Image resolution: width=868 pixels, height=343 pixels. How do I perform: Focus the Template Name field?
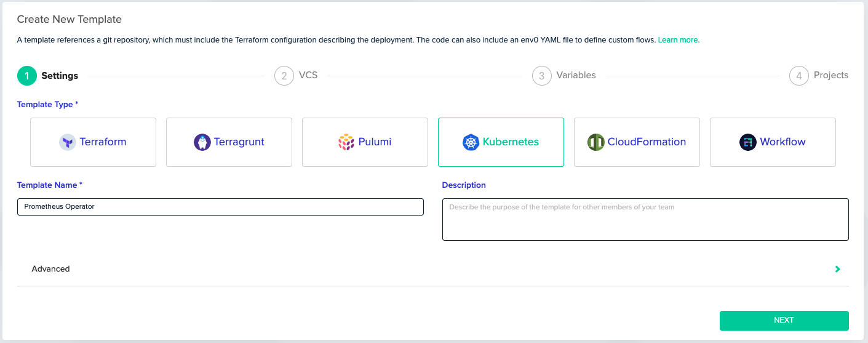tap(220, 207)
